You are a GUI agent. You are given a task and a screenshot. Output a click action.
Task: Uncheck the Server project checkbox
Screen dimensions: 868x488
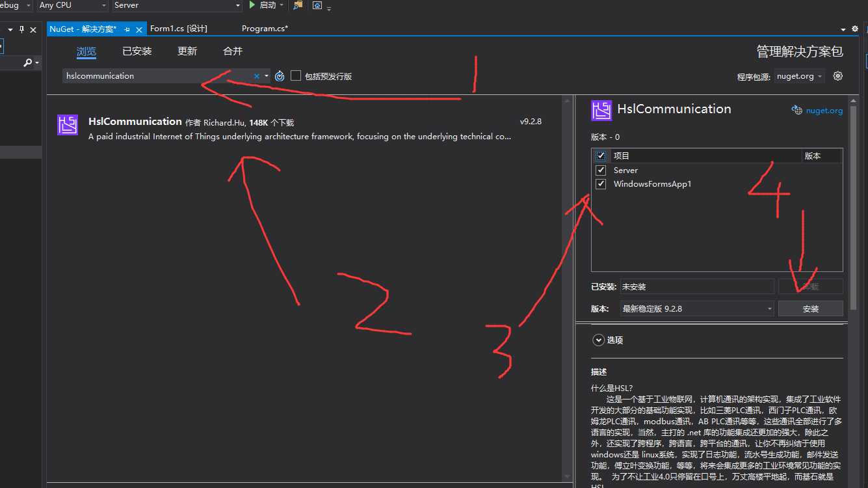click(x=601, y=170)
